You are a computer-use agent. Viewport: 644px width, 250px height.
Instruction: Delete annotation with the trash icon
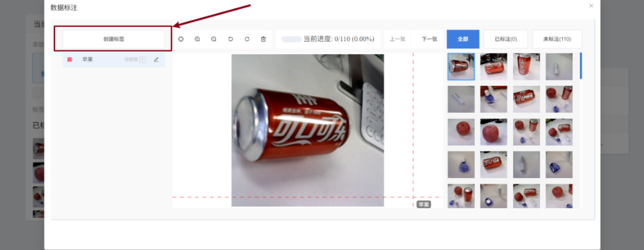[263, 39]
